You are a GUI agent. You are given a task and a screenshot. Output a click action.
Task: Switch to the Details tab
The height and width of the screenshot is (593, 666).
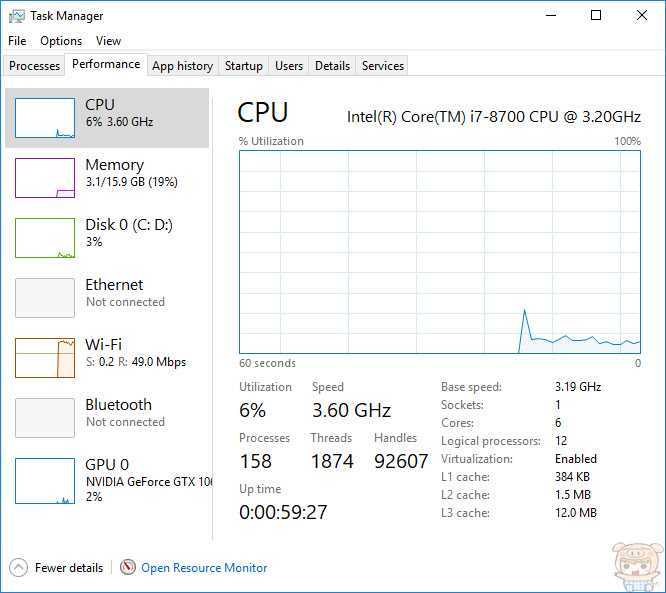[332, 66]
